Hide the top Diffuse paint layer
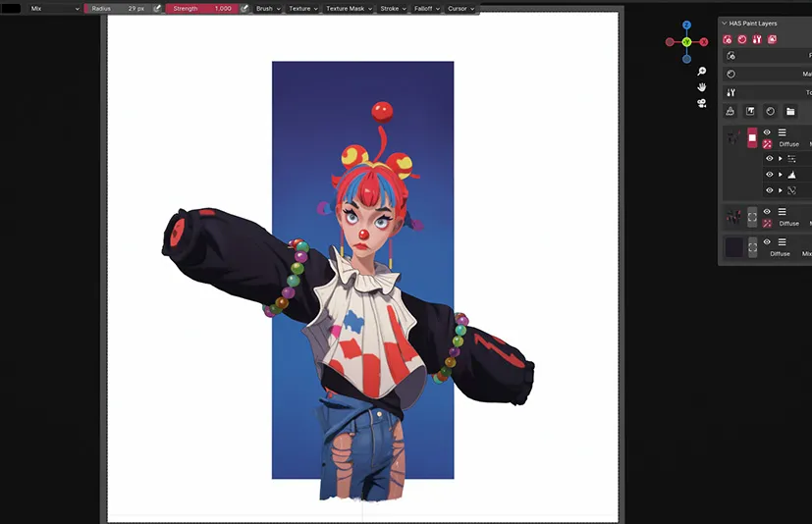The width and height of the screenshot is (812, 524). tap(768, 132)
